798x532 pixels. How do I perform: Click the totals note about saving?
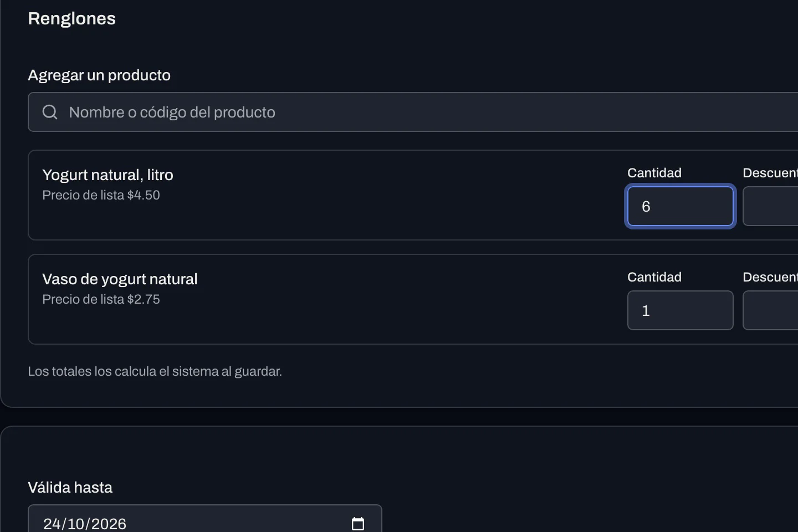tap(155, 371)
